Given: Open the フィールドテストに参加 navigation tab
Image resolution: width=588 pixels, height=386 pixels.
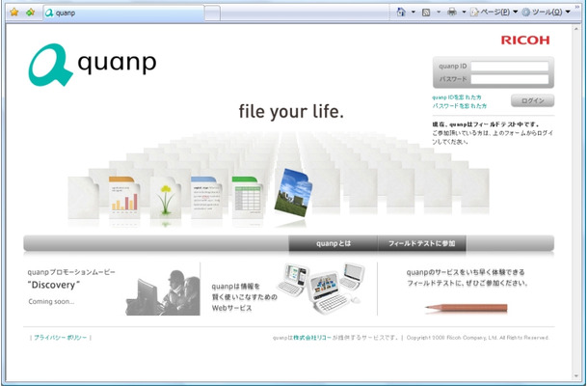Looking at the screenshot, I should (422, 243).
